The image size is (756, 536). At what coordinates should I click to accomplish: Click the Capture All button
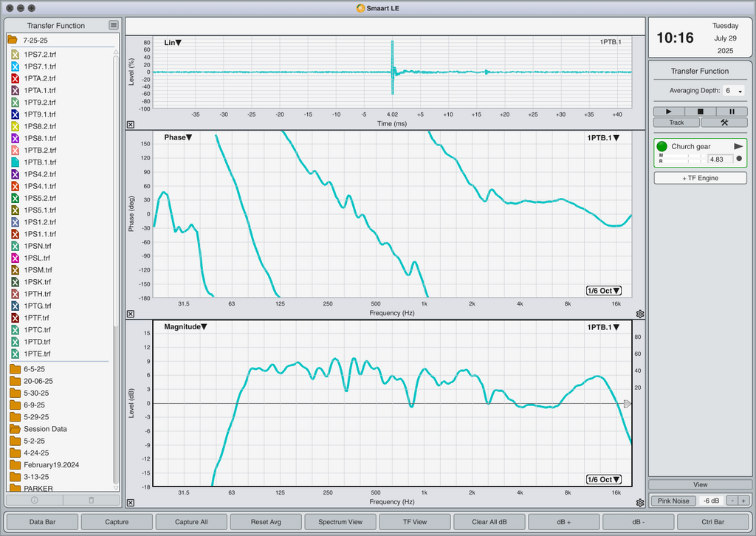[x=191, y=521]
